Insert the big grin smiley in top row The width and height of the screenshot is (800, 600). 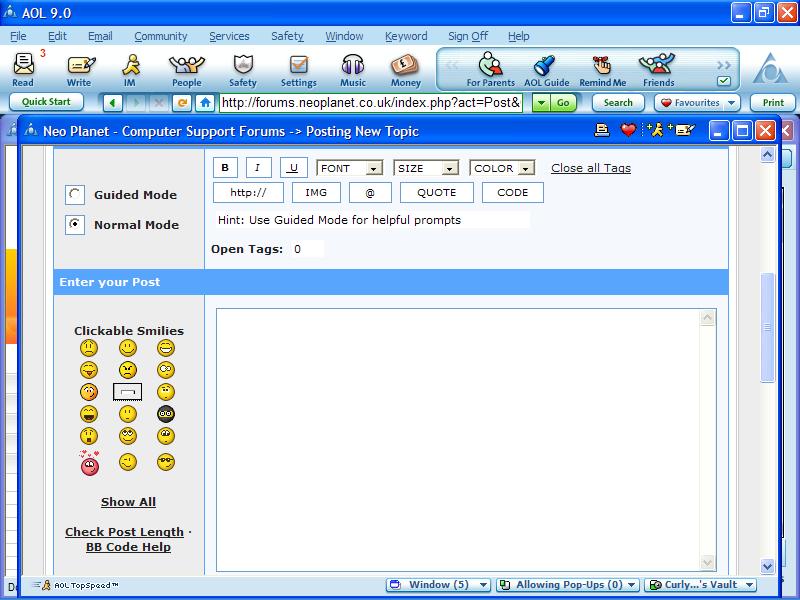(166, 348)
